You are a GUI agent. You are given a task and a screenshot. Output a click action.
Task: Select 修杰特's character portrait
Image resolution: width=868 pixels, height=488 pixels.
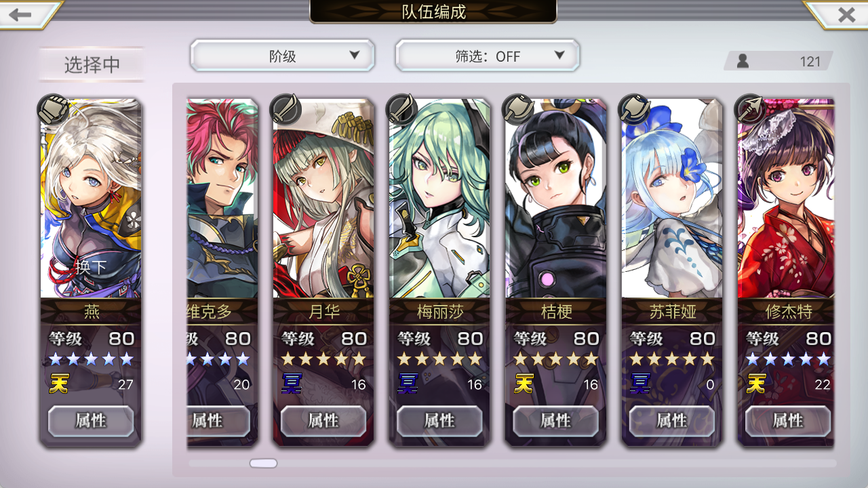786,199
